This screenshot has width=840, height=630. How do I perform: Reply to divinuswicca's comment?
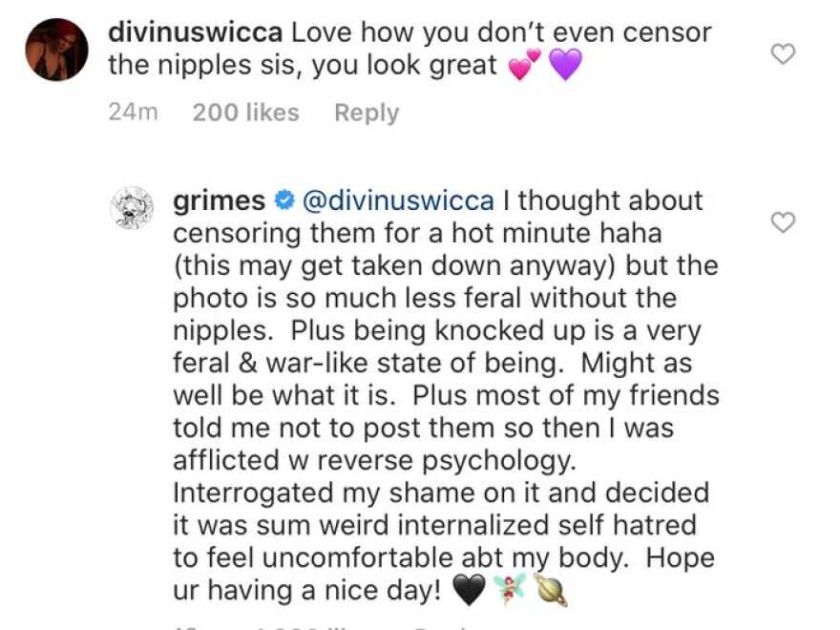367,113
